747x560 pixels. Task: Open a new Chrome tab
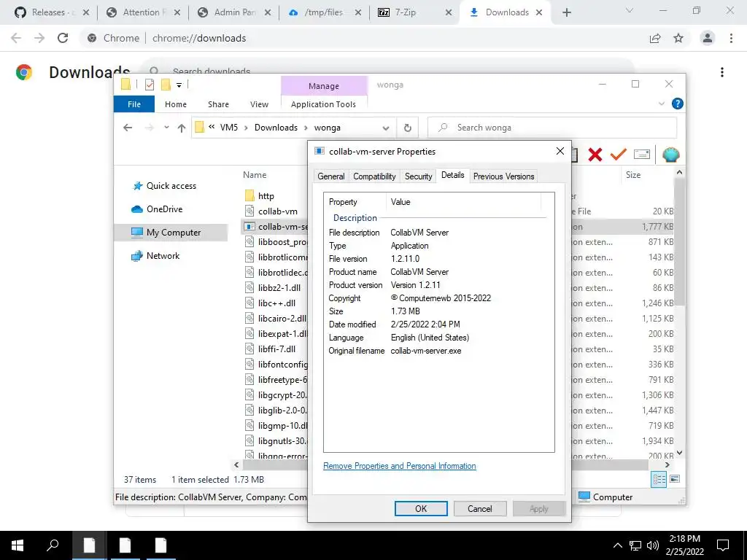tap(566, 13)
